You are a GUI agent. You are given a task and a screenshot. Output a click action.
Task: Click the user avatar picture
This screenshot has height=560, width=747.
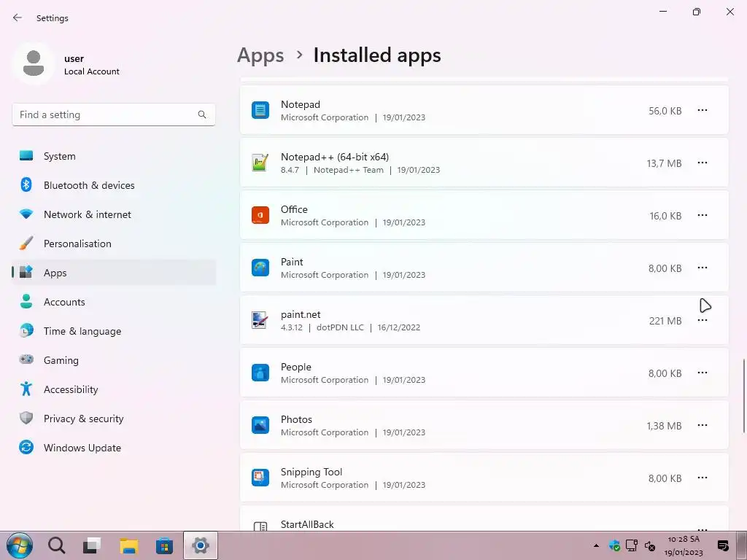[34, 64]
